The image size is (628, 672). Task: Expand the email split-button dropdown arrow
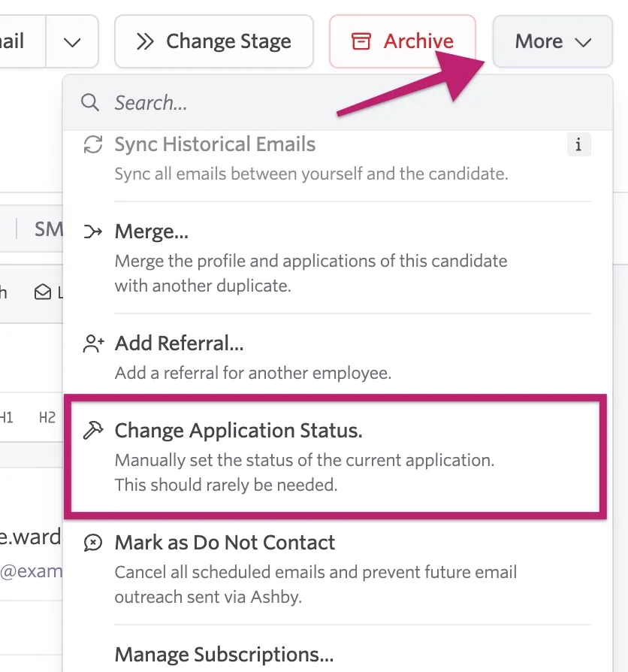tap(72, 41)
